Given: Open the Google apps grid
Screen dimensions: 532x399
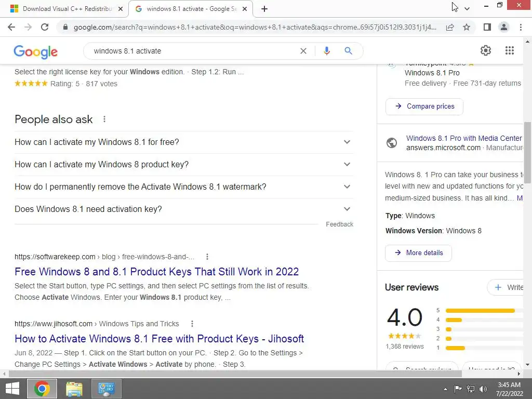Looking at the screenshot, I should [x=509, y=50].
